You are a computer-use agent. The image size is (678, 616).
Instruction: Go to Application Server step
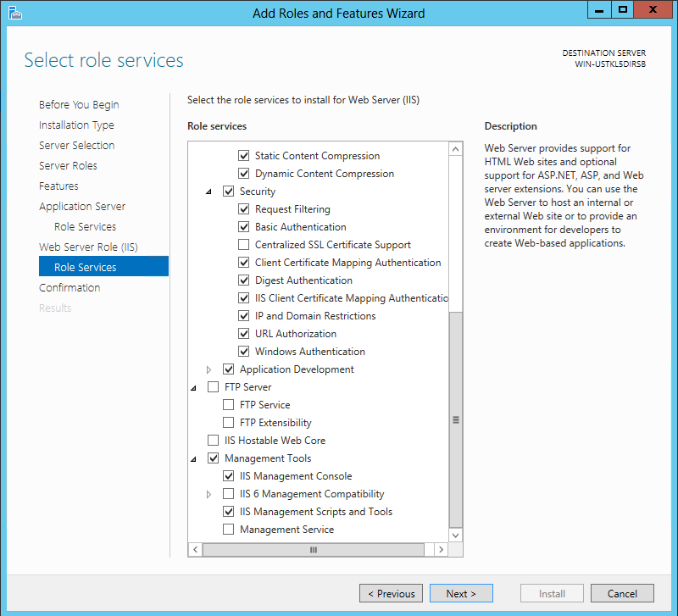point(82,206)
